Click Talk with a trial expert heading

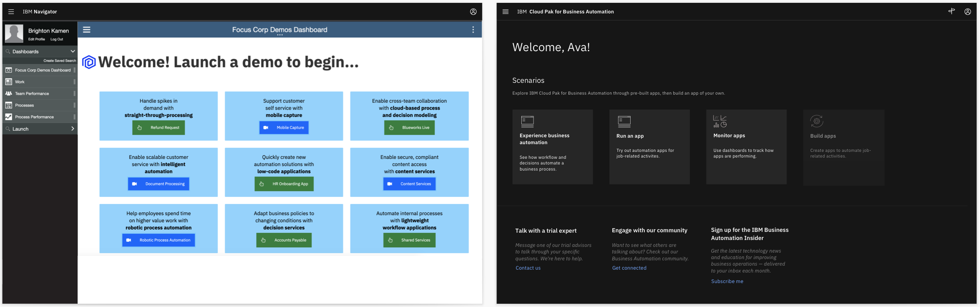tap(546, 231)
